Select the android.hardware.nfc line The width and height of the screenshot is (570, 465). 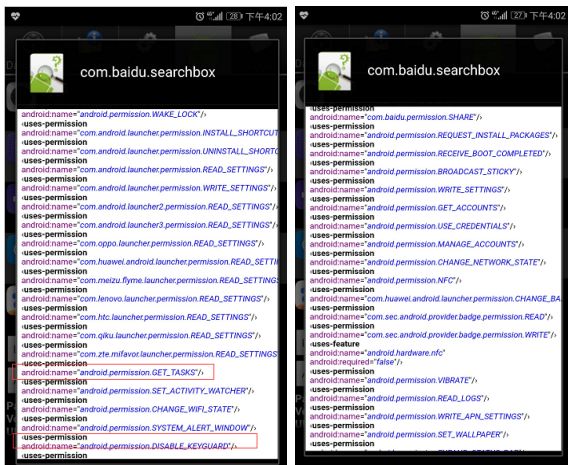378,353
